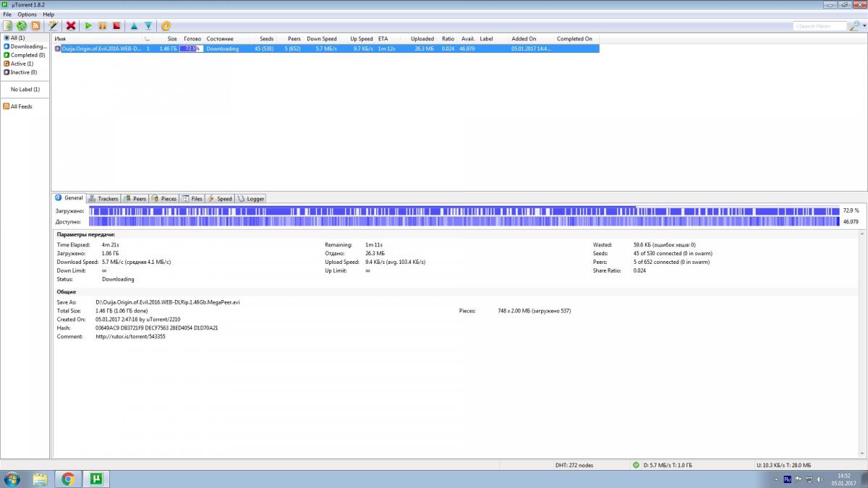Click the torrent Hash value
The width and height of the screenshot is (868, 488).
(x=157, y=328)
